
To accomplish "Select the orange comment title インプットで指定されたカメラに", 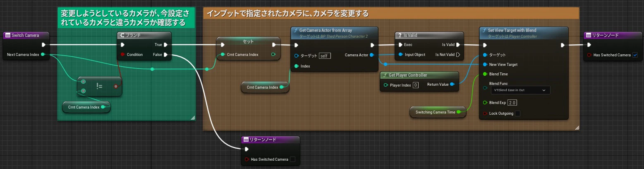I will [287, 14].
